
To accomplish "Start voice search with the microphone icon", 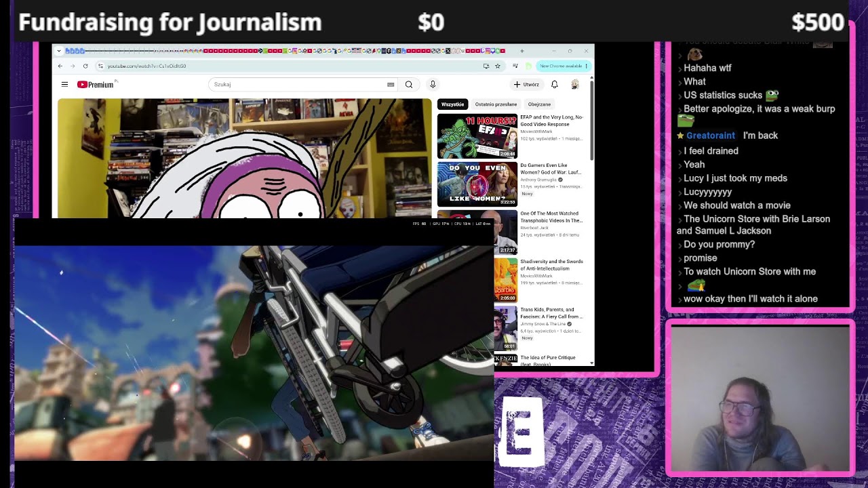I will (x=433, y=85).
